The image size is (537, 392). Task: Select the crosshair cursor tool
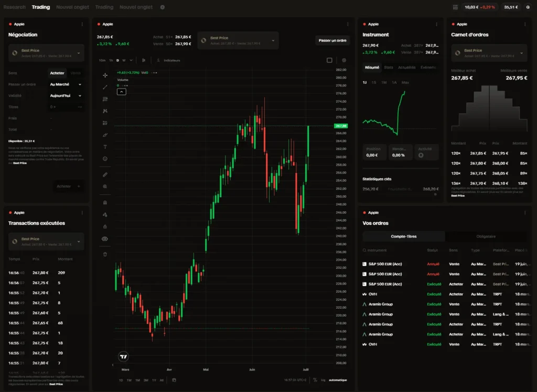pos(105,75)
